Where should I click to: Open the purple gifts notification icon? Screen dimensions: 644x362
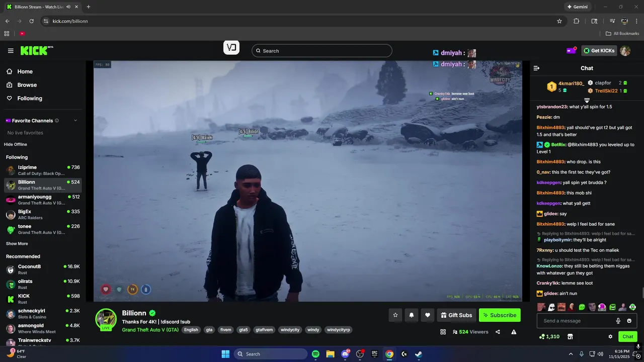click(x=572, y=51)
